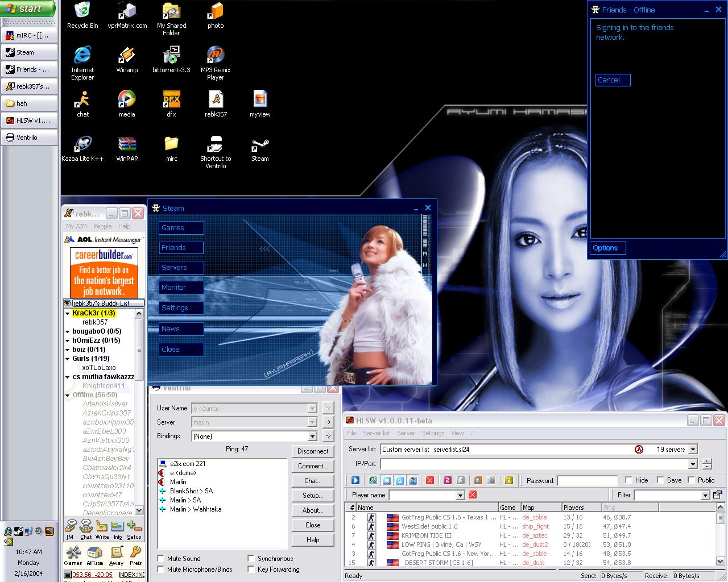
Task: Open HLSW Server list menu
Action: click(x=376, y=433)
